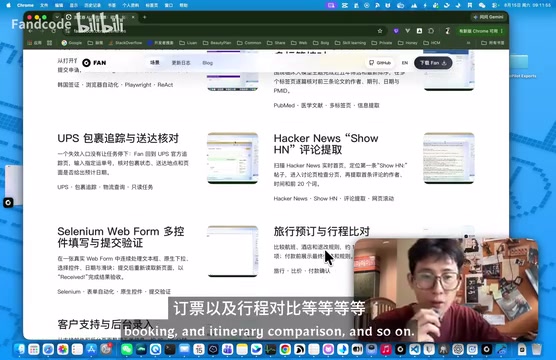
Task: Open the Blog nav item
Action: click(207, 63)
